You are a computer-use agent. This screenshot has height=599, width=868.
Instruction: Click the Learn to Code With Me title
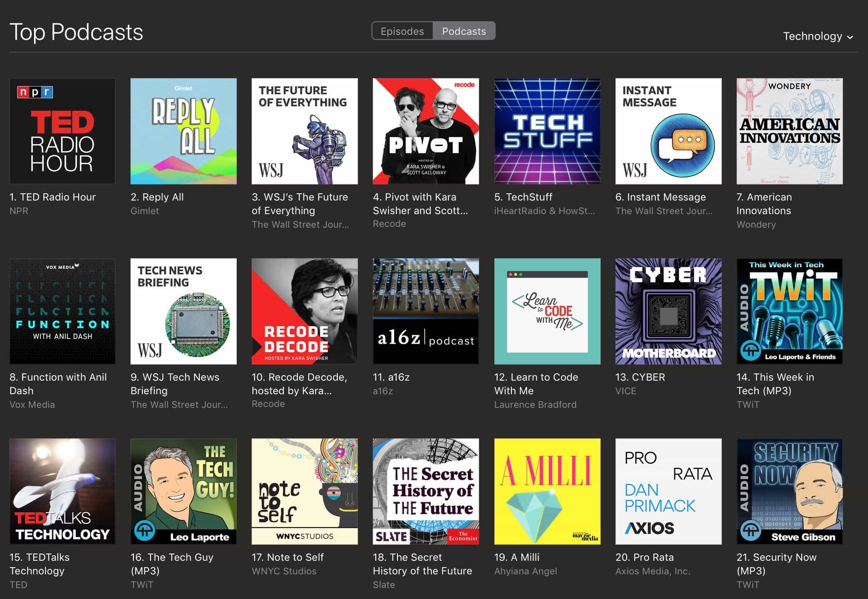pyautogui.click(x=536, y=384)
